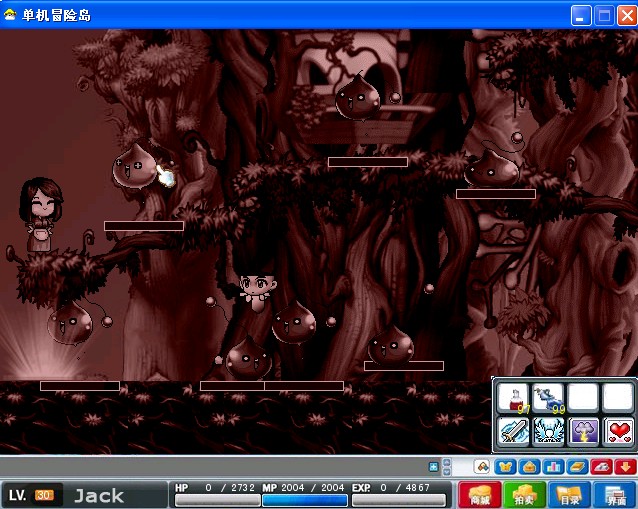
Task: Click the chat scroll down arrow
Action: click(446, 472)
